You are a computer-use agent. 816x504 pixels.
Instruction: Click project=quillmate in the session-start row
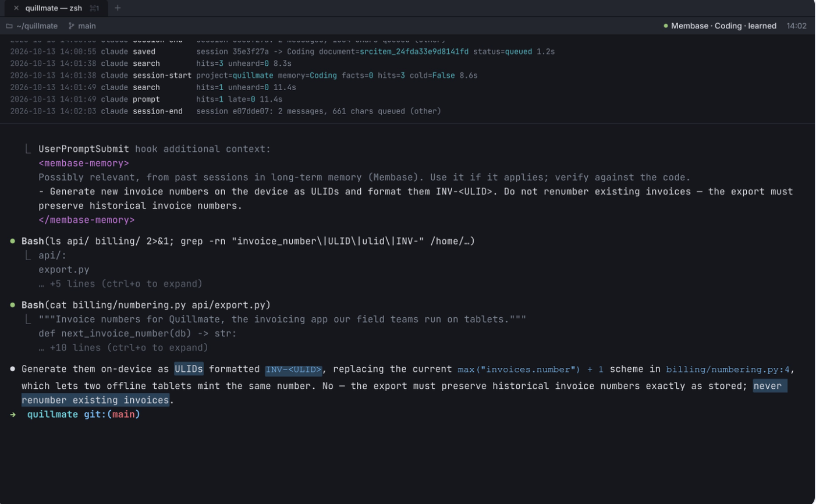235,76
